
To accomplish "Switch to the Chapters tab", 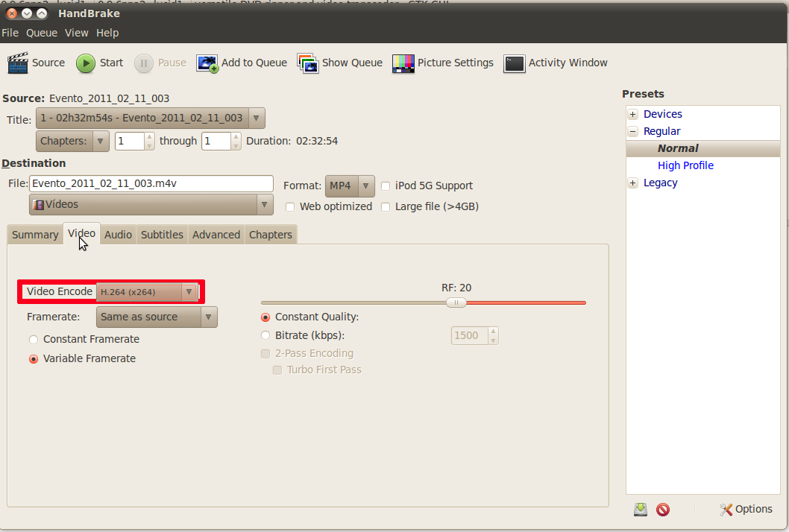I will coord(271,235).
